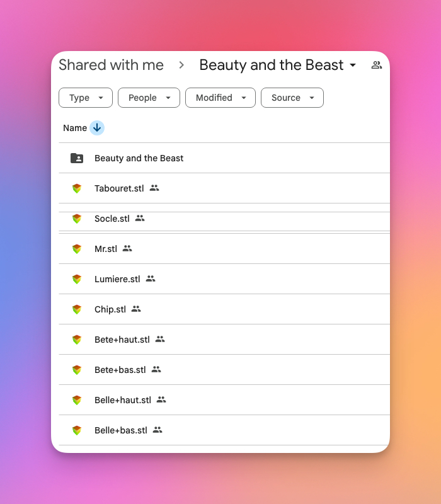Screen dimensions: 441x504
Task: Click the shared icon next to Tabouret.stl
Action: (154, 188)
